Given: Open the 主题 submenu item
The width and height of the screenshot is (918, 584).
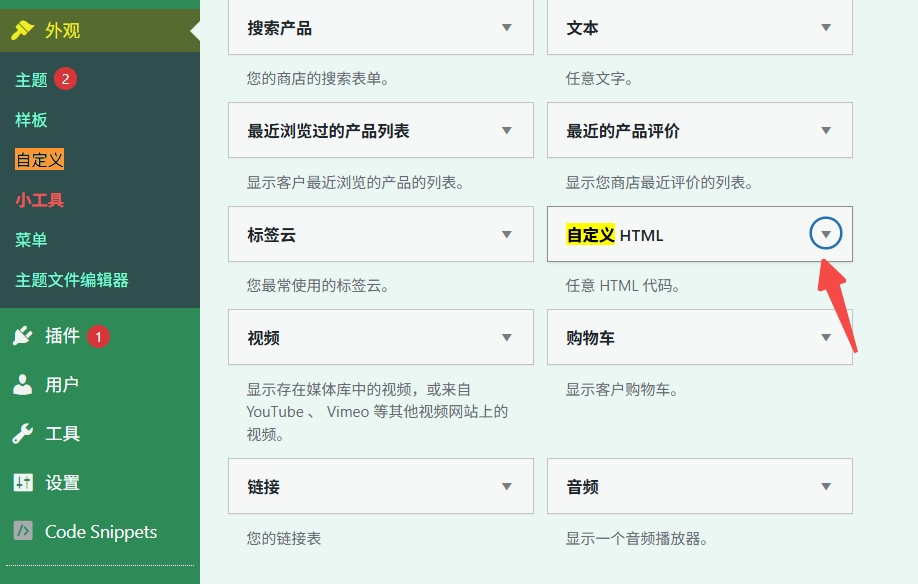Looking at the screenshot, I should pos(32,80).
